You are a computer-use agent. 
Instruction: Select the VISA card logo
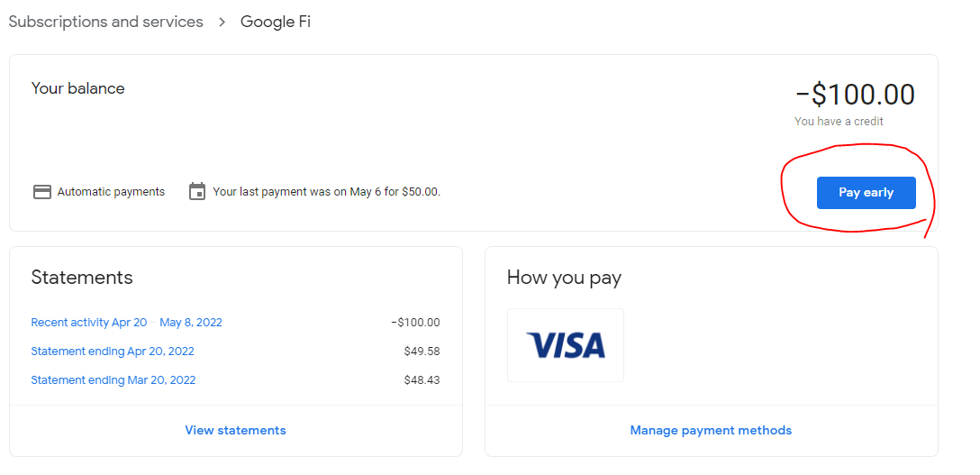pos(566,345)
